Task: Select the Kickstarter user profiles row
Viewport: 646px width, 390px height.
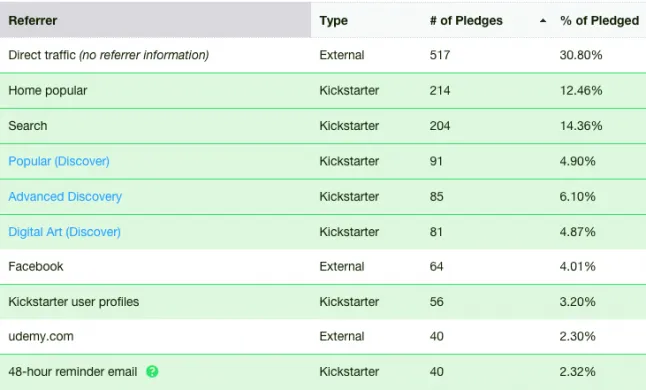Action: (x=323, y=302)
